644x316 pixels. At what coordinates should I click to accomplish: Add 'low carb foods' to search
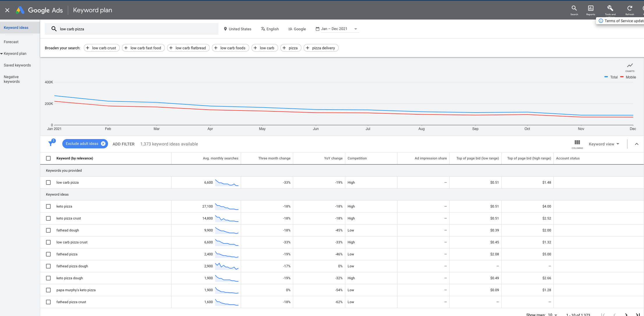coord(230,48)
